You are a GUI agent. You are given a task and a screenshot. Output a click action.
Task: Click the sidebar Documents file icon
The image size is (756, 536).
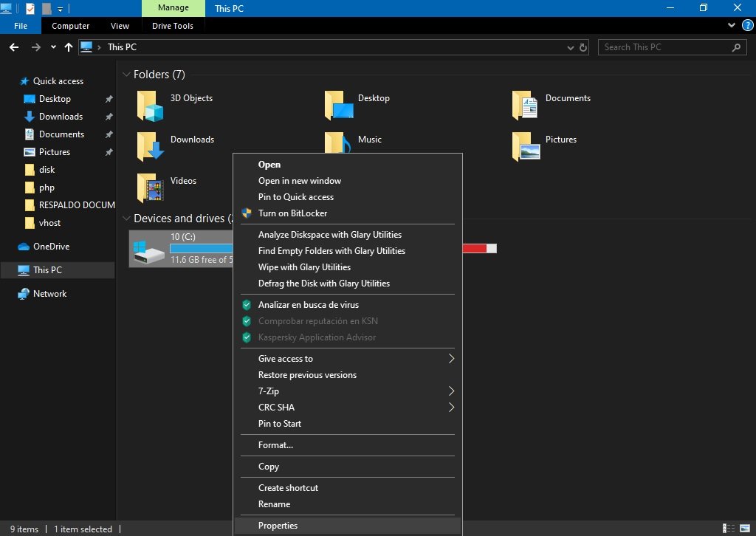coord(30,134)
